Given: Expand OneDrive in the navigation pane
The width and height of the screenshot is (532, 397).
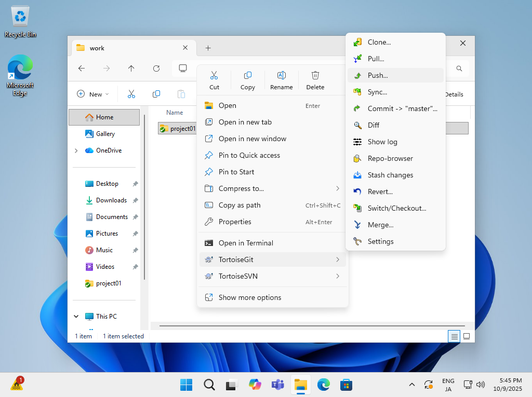Looking at the screenshot, I should (x=76, y=150).
